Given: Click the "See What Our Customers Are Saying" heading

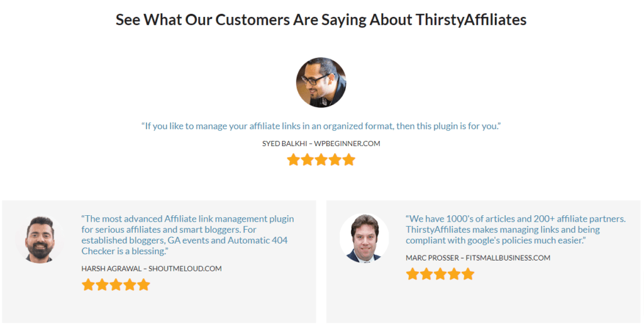Looking at the screenshot, I should point(321,20).
